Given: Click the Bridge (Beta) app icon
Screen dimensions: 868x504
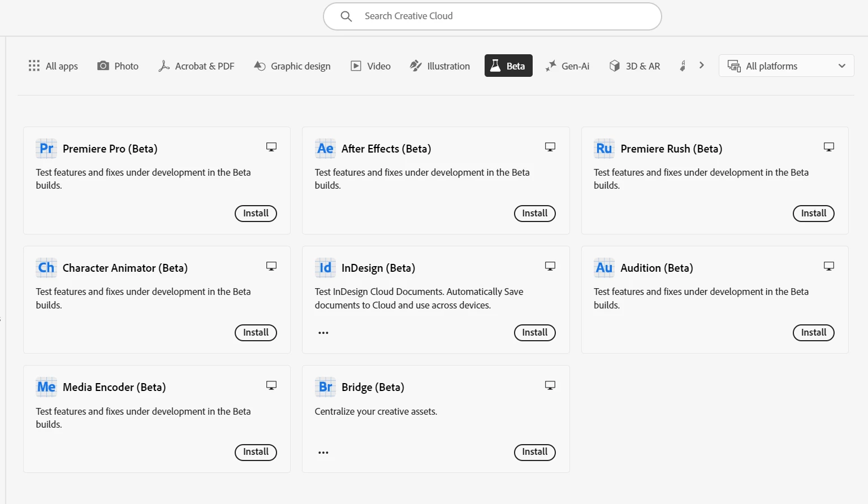Looking at the screenshot, I should 325,387.
